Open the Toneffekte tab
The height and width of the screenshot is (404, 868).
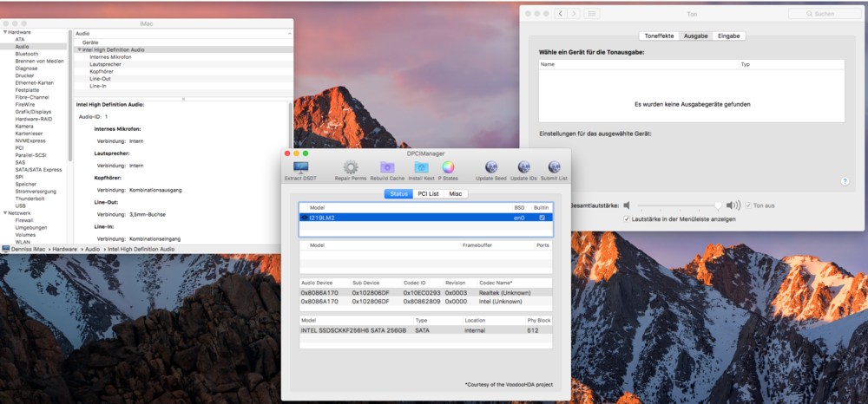(659, 36)
